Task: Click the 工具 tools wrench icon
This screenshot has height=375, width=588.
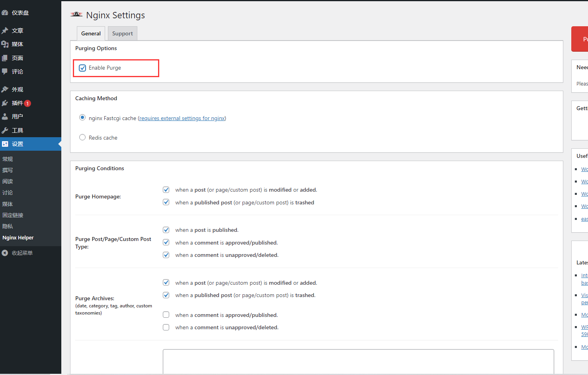Action: (x=5, y=130)
